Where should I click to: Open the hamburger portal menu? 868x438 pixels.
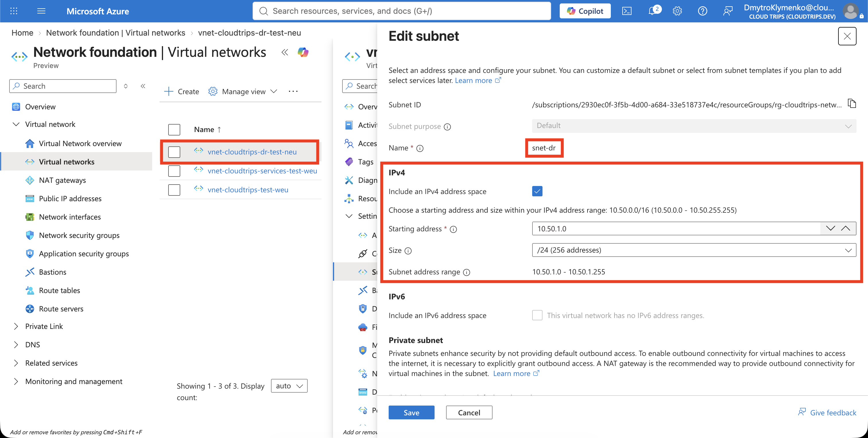41,11
